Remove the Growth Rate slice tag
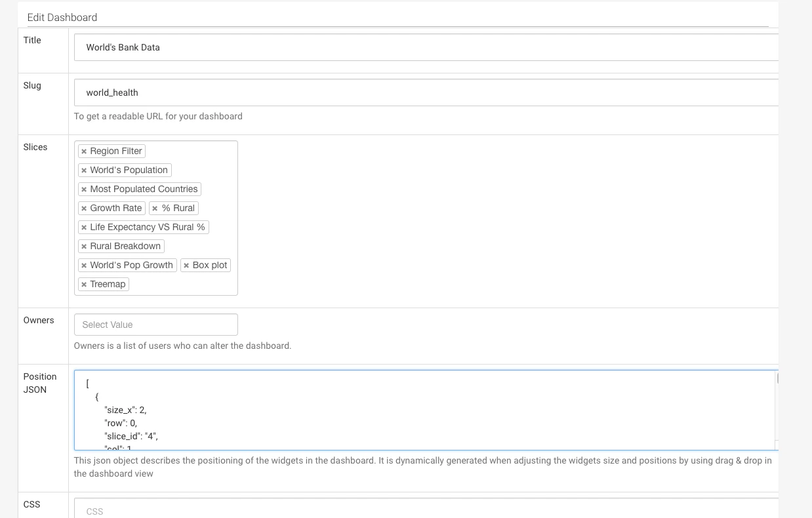Screen dimensions: 812x518 pyautogui.click(x=84, y=209)
